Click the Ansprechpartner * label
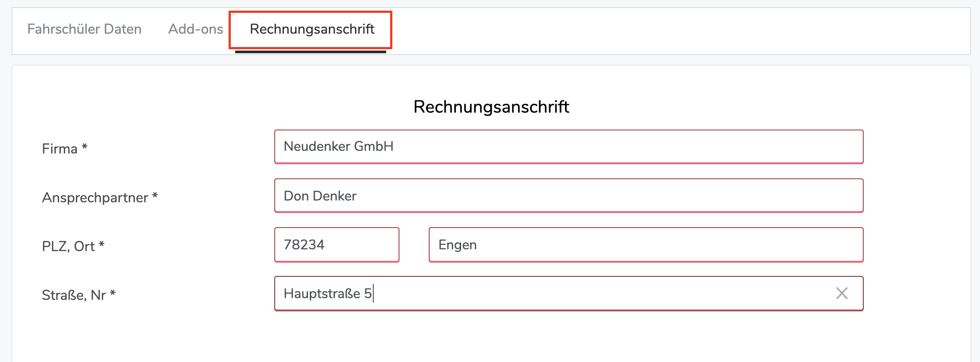Viewport: 980px width, 362px height. [x=100, y=197]
